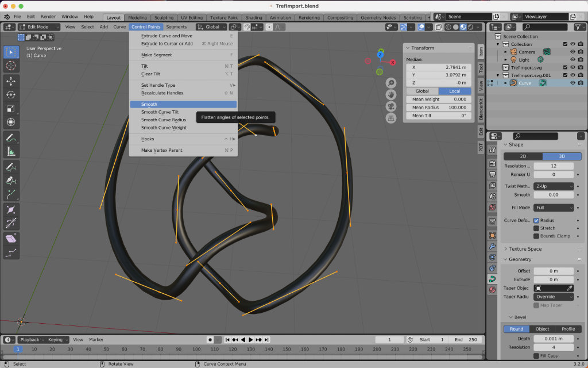
Task: Uncheck the Radius curve deform checkbox
Action: click(536, 220)
